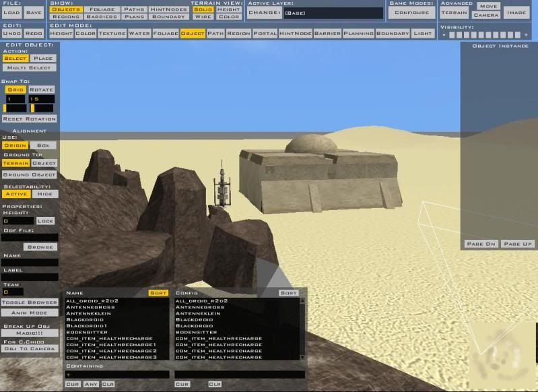This screenshot has width=538, height=392.
Task: Use Box for alignment
Action: [x=43, y=145]
